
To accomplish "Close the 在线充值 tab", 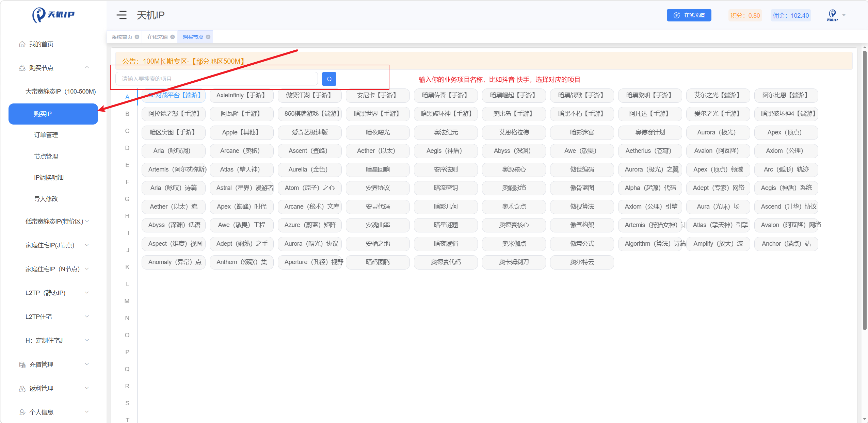I will [x=173, y=37].
